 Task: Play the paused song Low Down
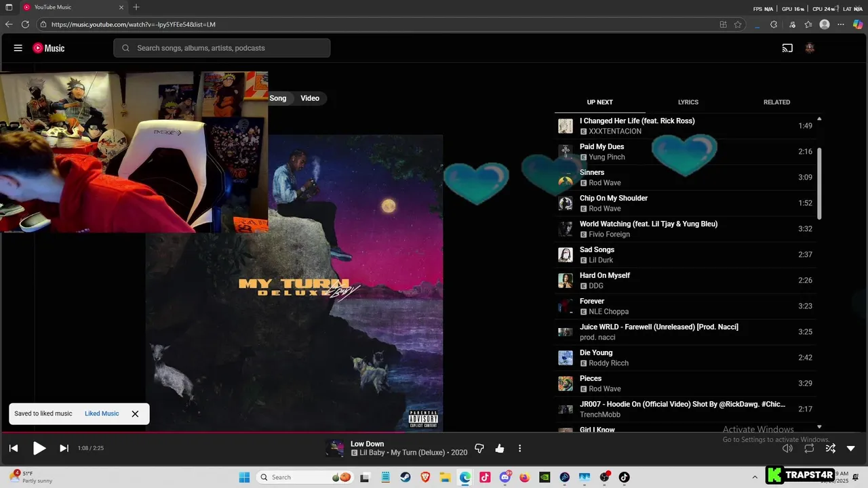39,448
